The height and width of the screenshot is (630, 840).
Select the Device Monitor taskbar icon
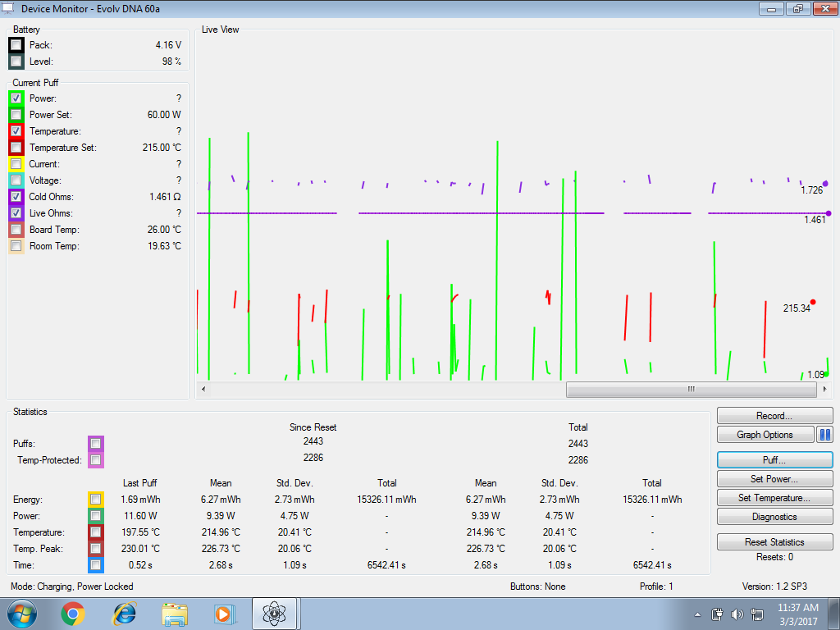[274, 614]
